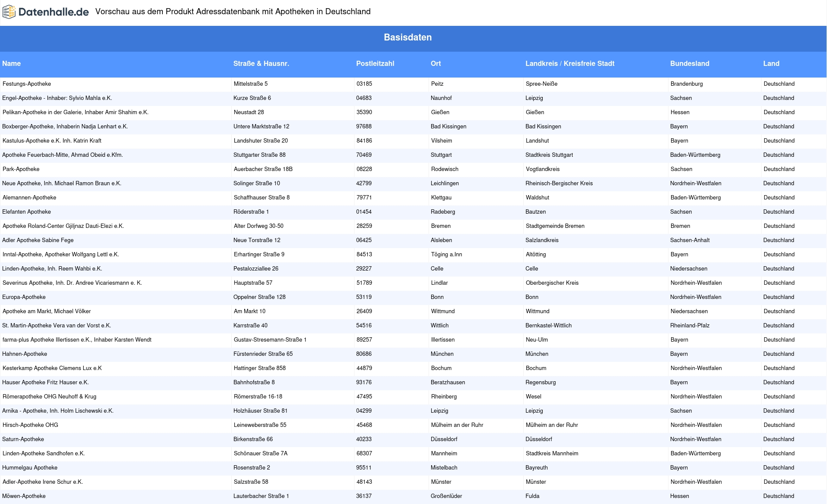This screenshot has height=504, width=827.
Task: Click Hauser Apotheke Fritz Hauser name
Action: [x=46, y=383]
